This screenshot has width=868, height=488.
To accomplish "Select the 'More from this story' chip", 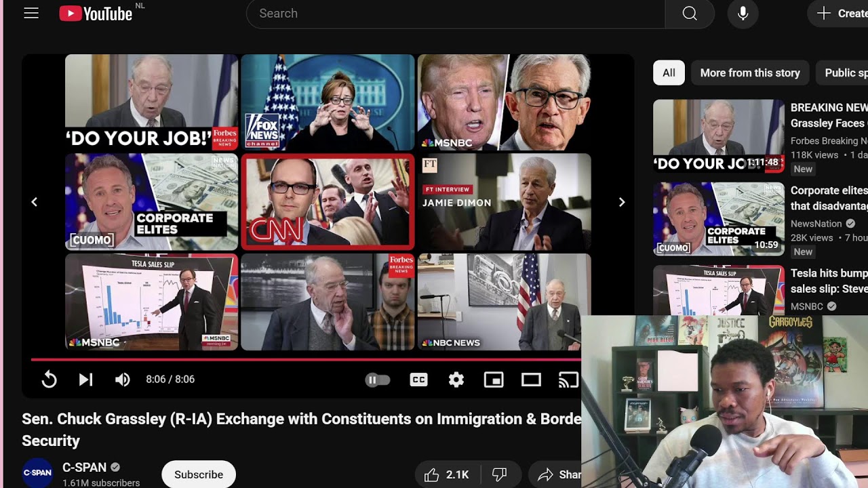I will (x=750, y=73).
